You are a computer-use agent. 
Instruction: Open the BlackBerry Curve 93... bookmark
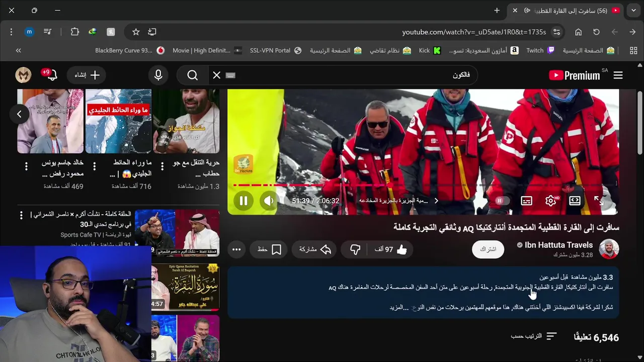[130, 50]
